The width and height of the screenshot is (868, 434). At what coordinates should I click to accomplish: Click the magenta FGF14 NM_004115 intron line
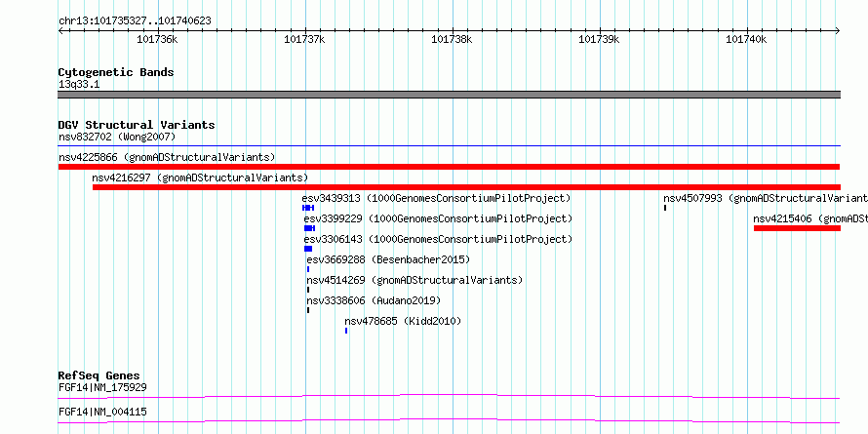(x=449, y=420)
